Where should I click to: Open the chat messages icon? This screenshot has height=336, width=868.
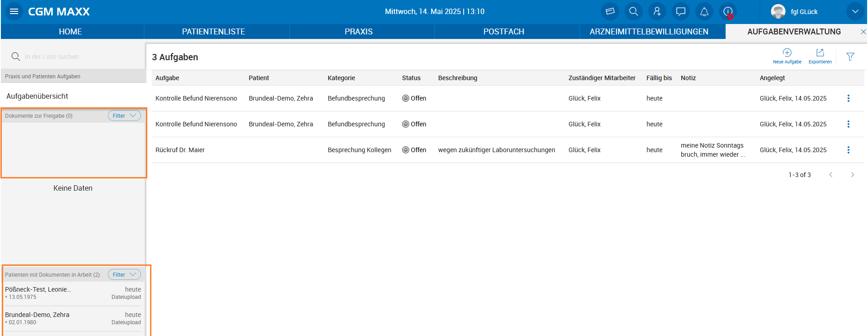tap(681, 11)
